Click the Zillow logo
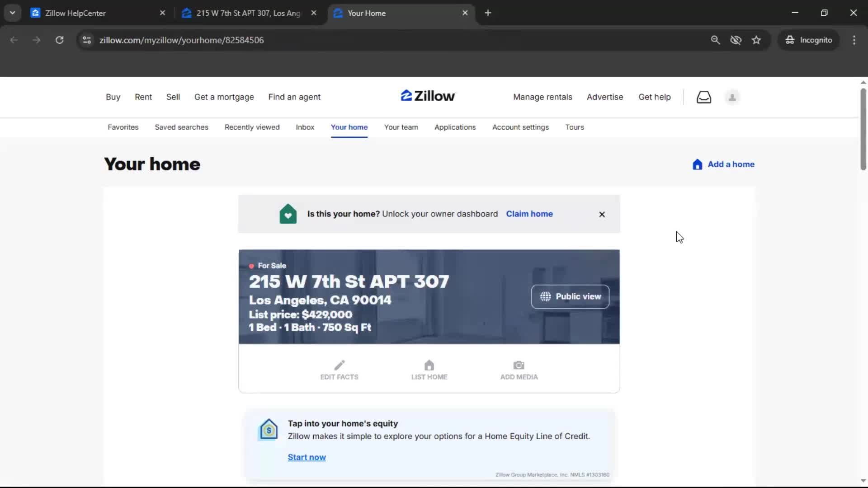This screenshot has width=868, height=488. coord(428,96)
